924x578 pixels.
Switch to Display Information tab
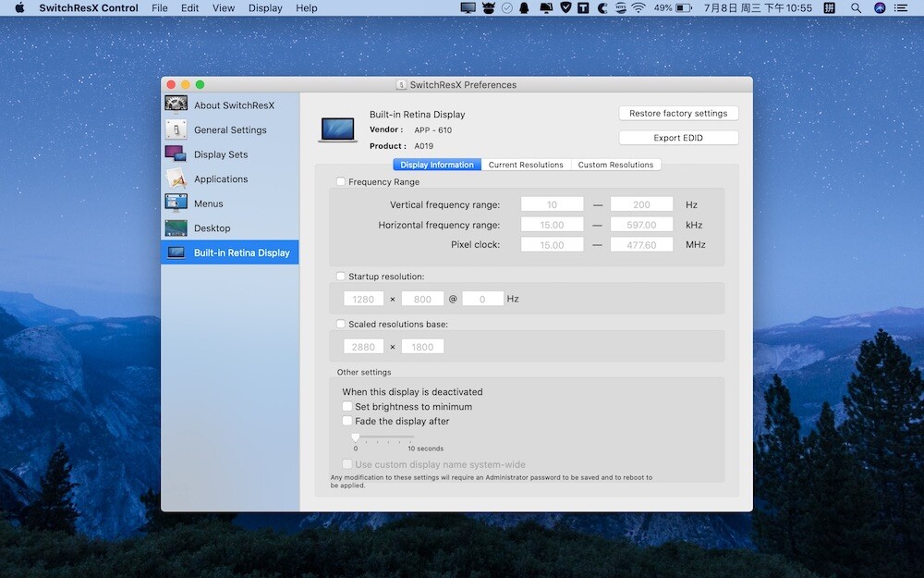(x=437, y=165)
